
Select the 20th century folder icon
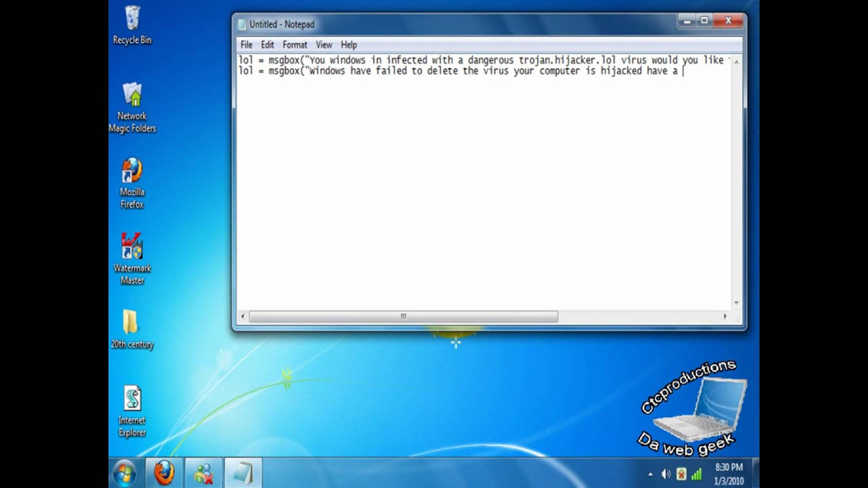(x=132, y=329)
